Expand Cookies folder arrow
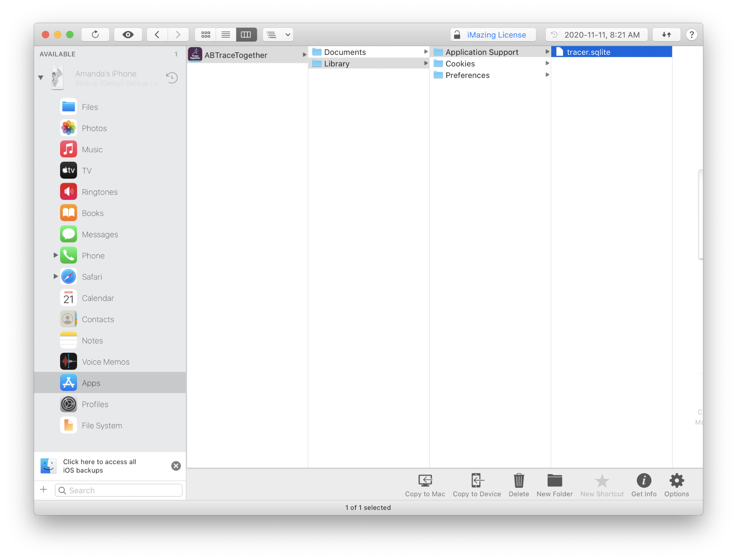Image resolution: width=737 pixels, height=560 pixels. (x=547, y=63)
